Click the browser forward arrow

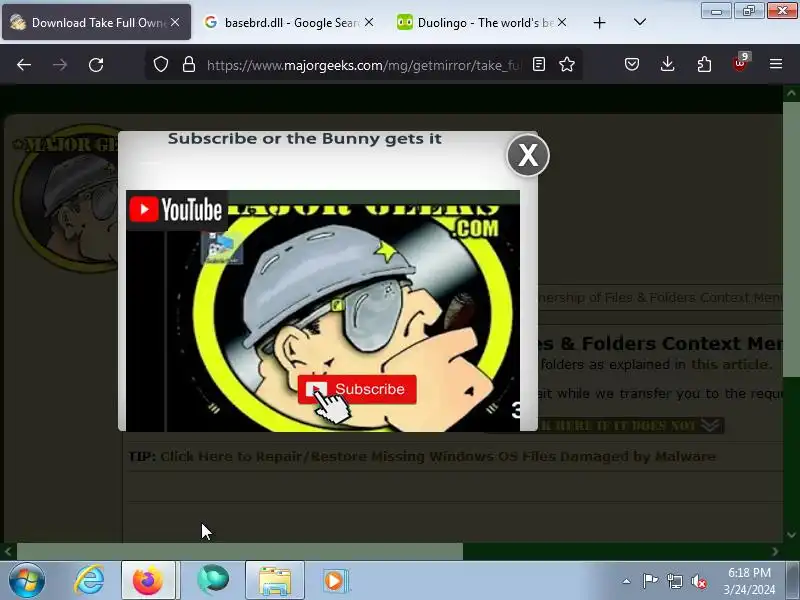click(x=60, y=65)
